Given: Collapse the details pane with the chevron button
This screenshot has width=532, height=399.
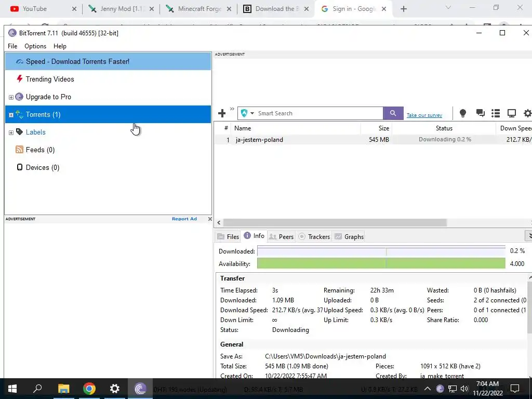Looking at the screenshot, I should point(528,235).
